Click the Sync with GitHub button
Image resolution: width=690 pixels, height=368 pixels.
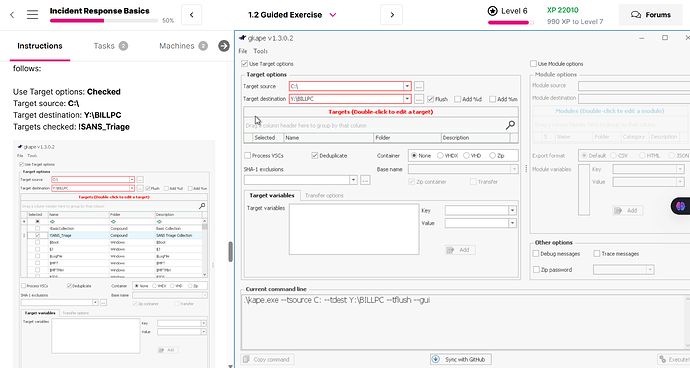click(461, 359)
